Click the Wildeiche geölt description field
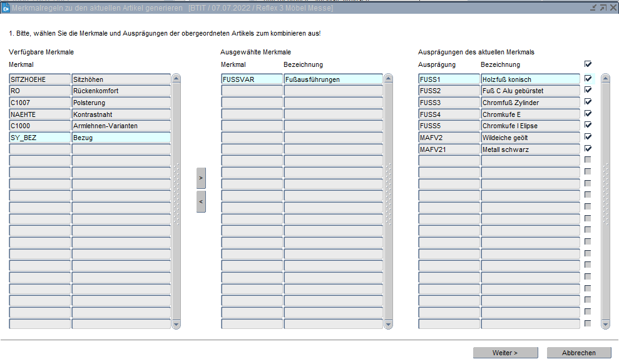 coord(530,138)
